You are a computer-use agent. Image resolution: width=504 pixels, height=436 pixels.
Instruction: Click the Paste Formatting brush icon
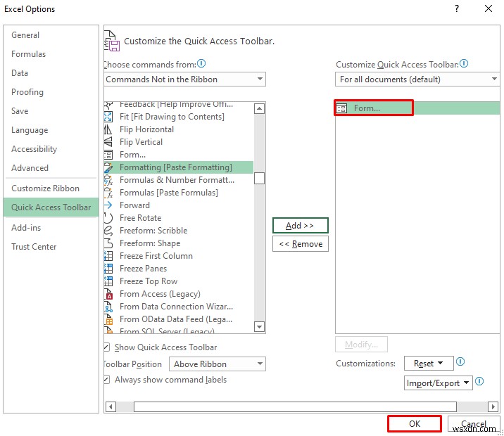point(108,167)
